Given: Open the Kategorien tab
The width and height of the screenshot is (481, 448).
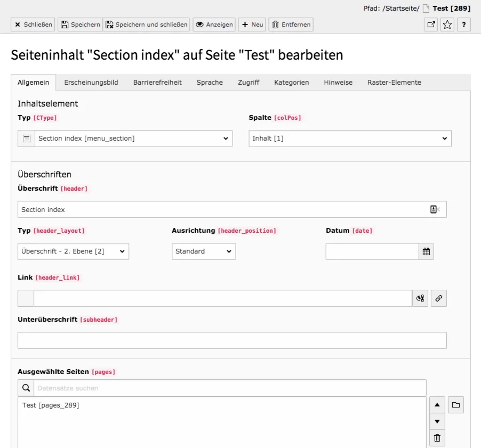Looking at the screenshot, I should click(292, 83).
